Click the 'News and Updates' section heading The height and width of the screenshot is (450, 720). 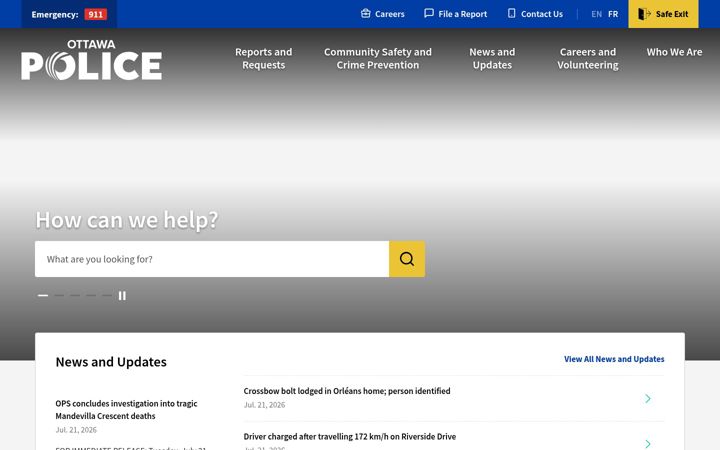(x=111, y=362)
